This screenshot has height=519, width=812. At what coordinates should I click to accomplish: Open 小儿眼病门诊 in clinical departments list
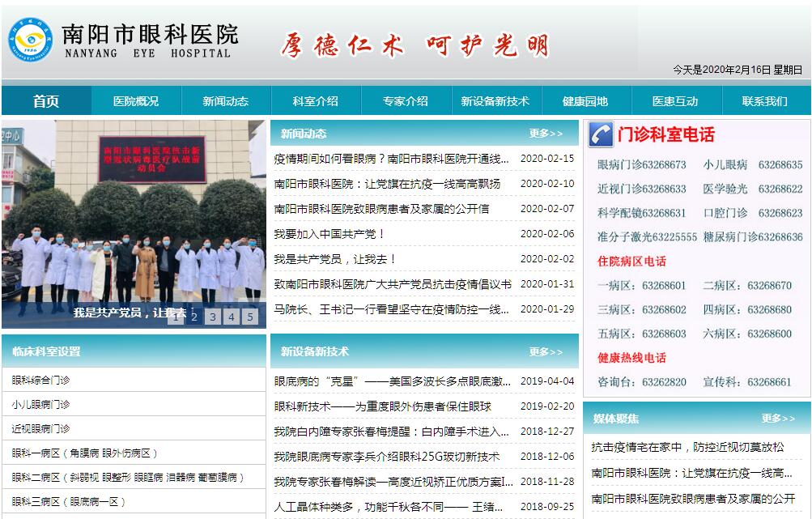[x=41, y=405]
